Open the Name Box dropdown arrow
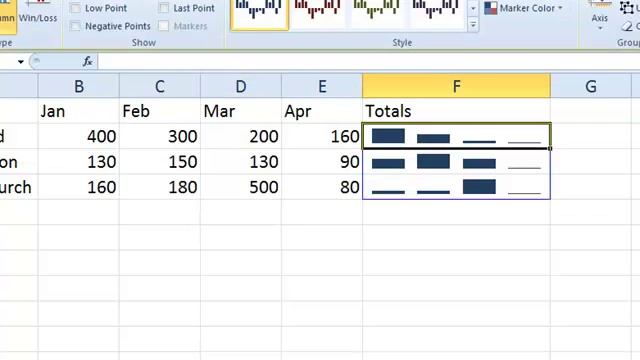The width and height of the screenshot is (640, 360). (20, 62)
